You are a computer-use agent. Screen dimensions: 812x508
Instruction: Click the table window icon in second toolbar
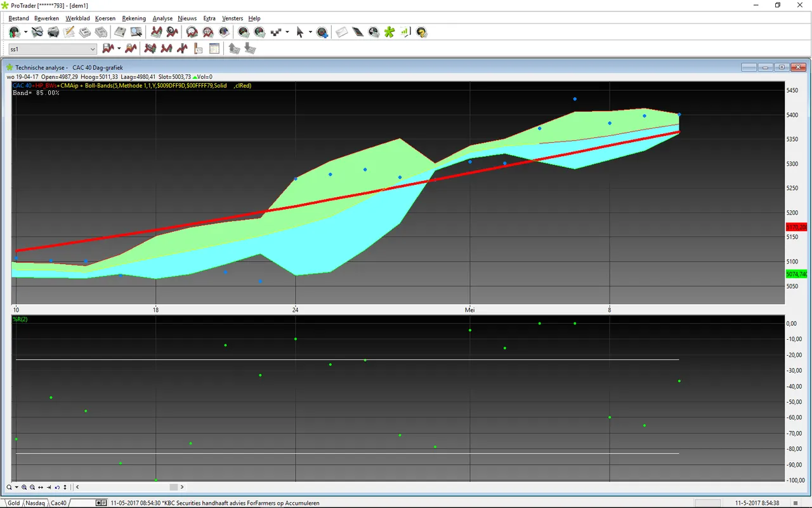[x=214, y=48]
